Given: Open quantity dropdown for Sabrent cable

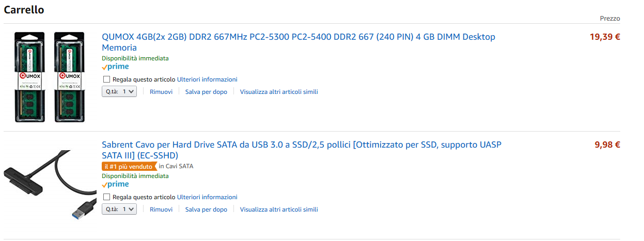Looking at the screenshot, I should coord(119,210).
